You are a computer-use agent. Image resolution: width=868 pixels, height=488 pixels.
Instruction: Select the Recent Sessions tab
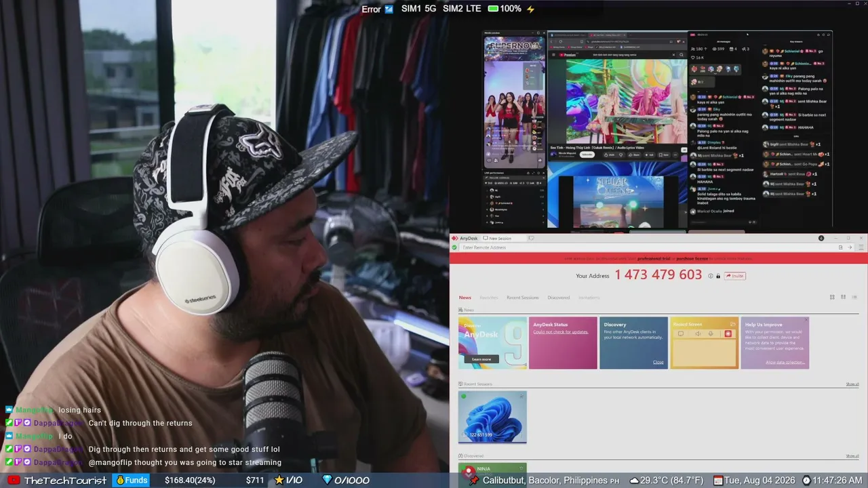point(522,298)
